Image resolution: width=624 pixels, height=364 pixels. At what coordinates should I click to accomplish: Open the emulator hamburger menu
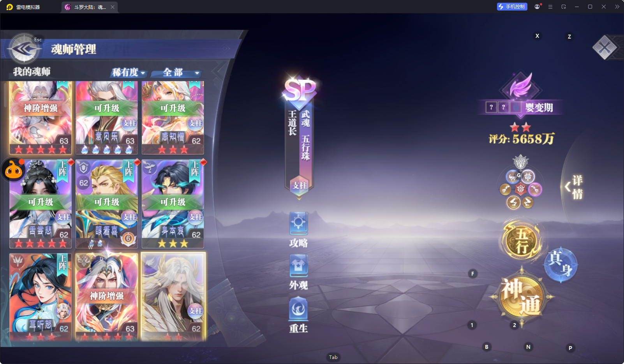(x=550, y=7)
